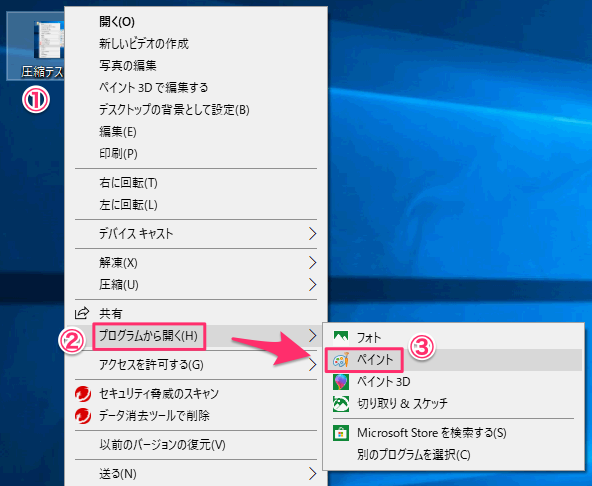Click the フォト app icon

coord(341,337)
